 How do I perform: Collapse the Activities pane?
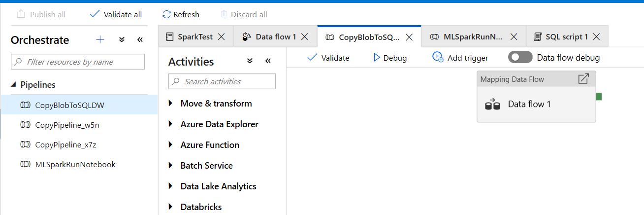(x=268, y=61)
